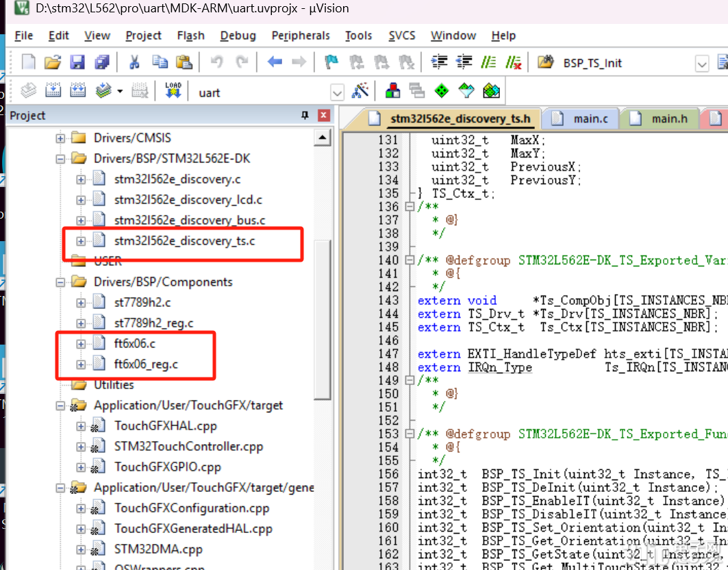Select stm32l562e_discovery_lcd.c in project tree
Viewport: 728px width, 570px height.
pyautogui.click(x=188, y=200)
